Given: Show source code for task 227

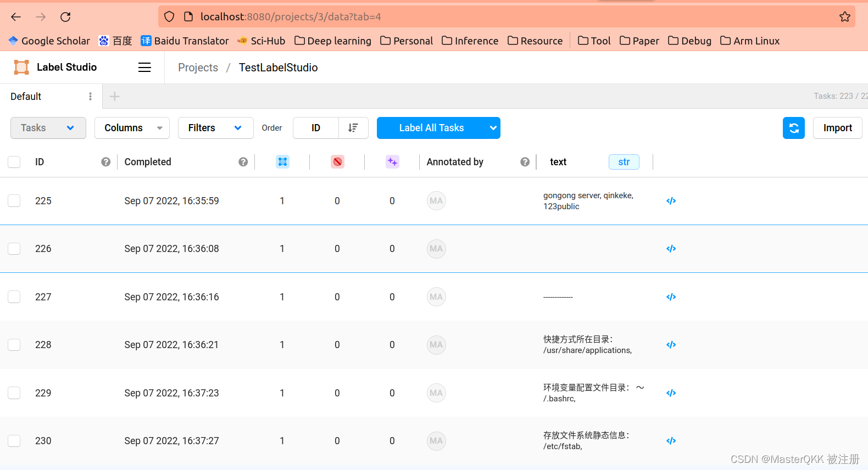Looking at the screenshot, I should [x=671, y=297].
